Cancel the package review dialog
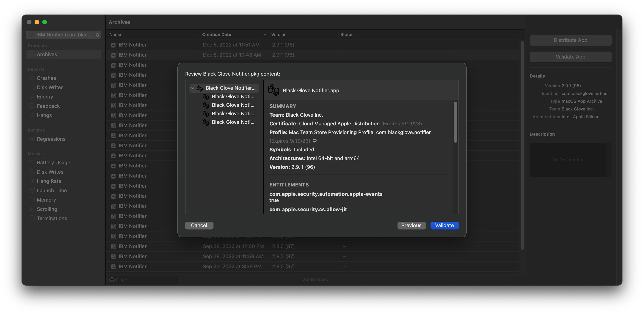This screenshot has width=644, height=314. 199,225
